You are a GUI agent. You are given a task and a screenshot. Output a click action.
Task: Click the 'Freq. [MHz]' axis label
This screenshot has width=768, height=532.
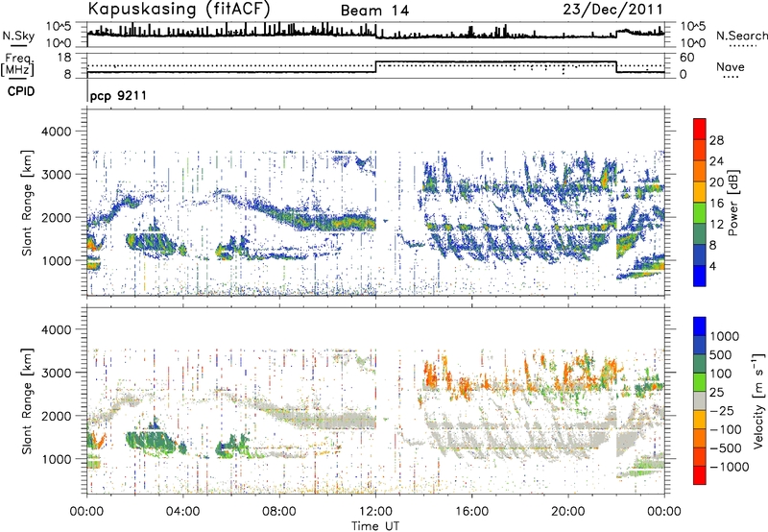tap(17, 64)
